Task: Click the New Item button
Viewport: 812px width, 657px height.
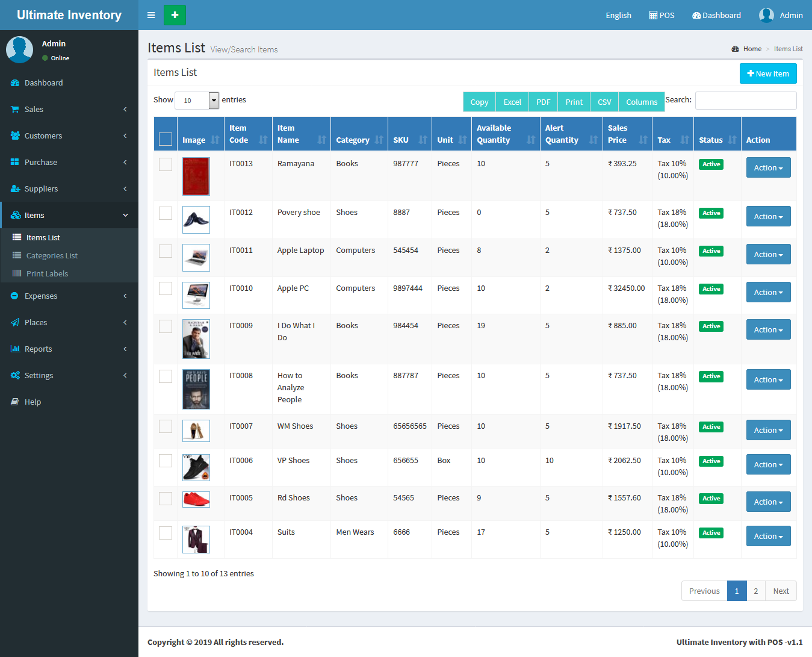Action: (767, 73)
